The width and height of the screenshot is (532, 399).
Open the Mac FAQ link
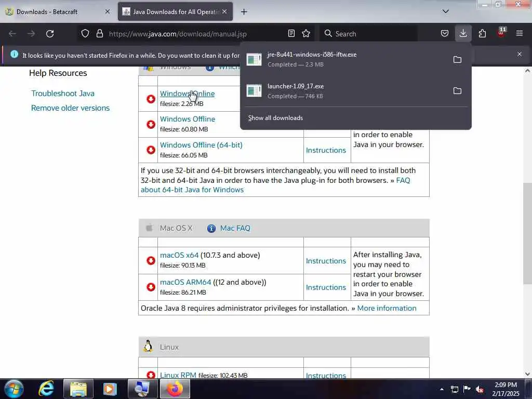point(235,229)
